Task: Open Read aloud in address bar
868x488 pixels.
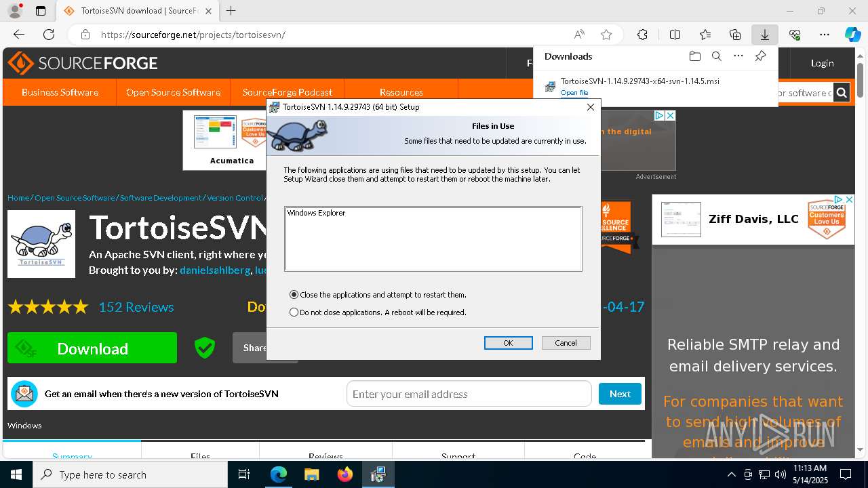Action: [579, 35]
